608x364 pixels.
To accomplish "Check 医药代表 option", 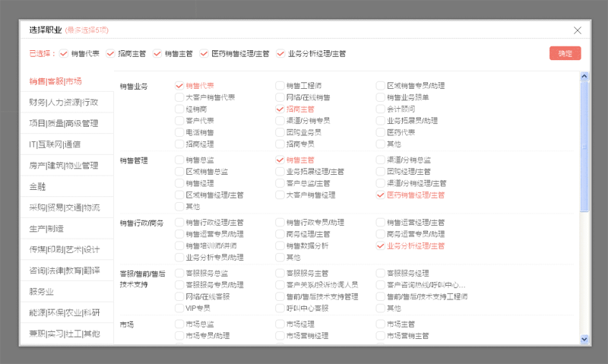I will pyautogui.click(x=381, y=132).
